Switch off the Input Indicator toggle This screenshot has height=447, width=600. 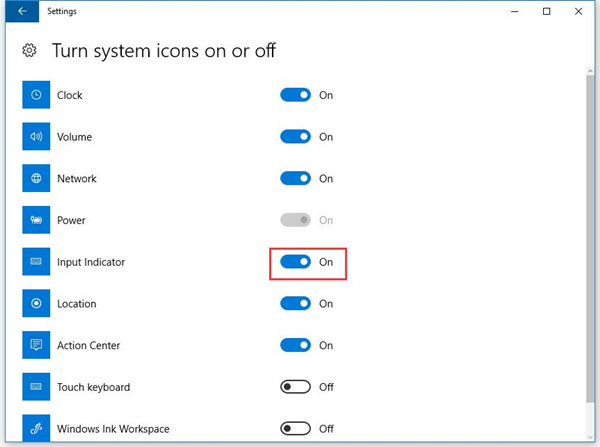pyautogui.click(x=295, y=262)
